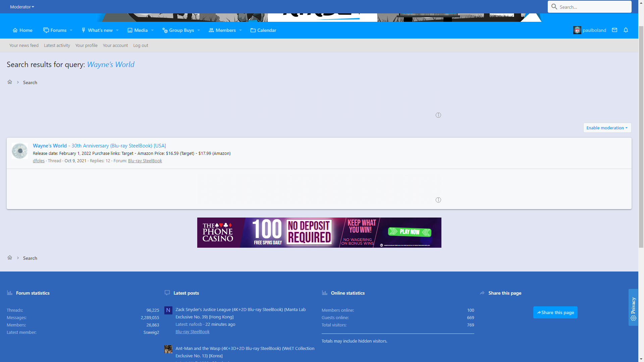Open dfoles user profile link
The image size is (644, 362).
pos(39,161)
